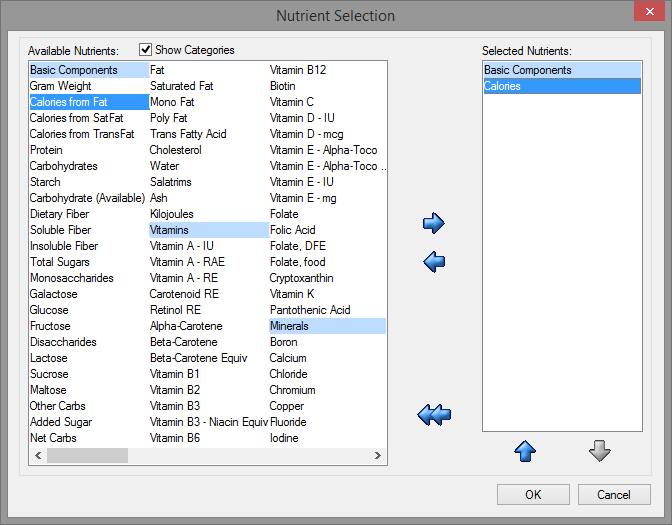This screenshot has height=525, width=672.
Task: Select the Minerals category header
Action: (290, 326)
